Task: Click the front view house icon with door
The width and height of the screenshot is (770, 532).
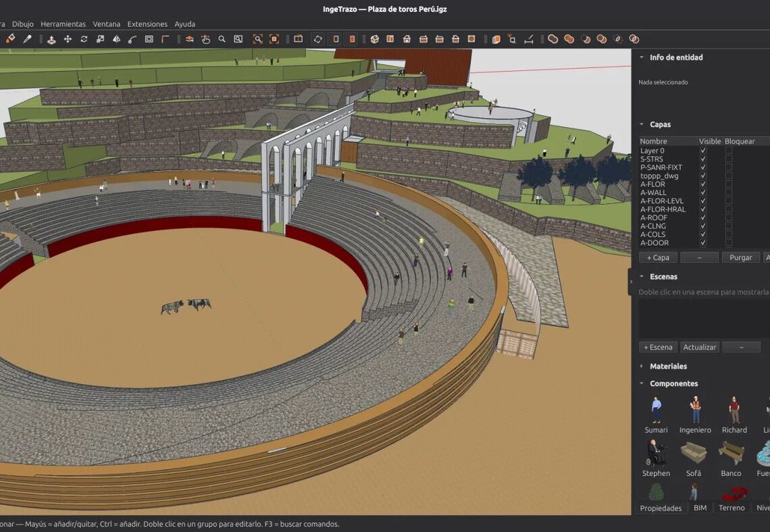Action: click(407, 39)
